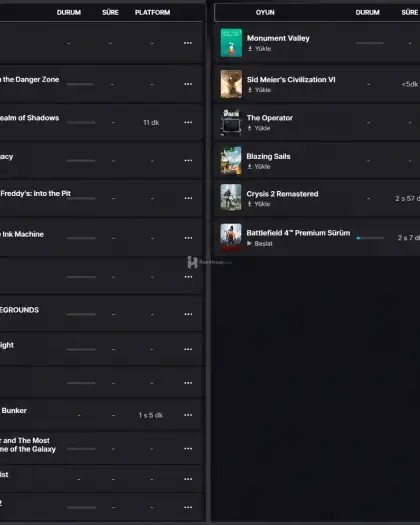Open three-dot menu for Bunker row

[x=188, y=415]
